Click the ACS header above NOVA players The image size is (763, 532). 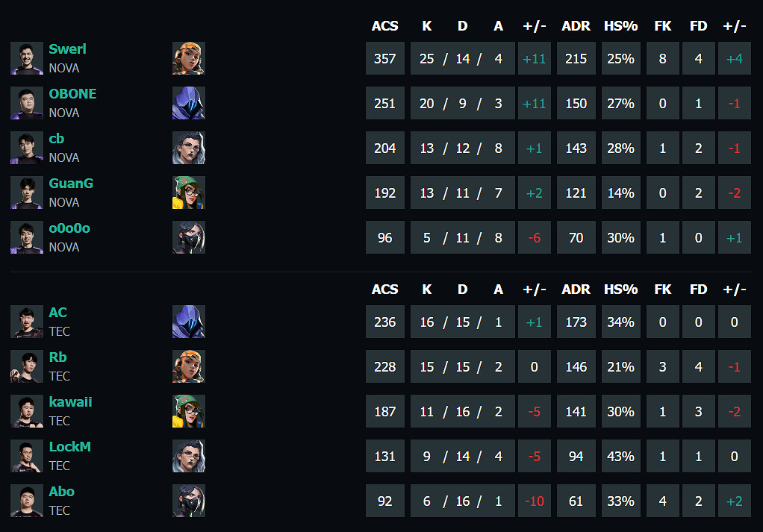coord(384,26)
